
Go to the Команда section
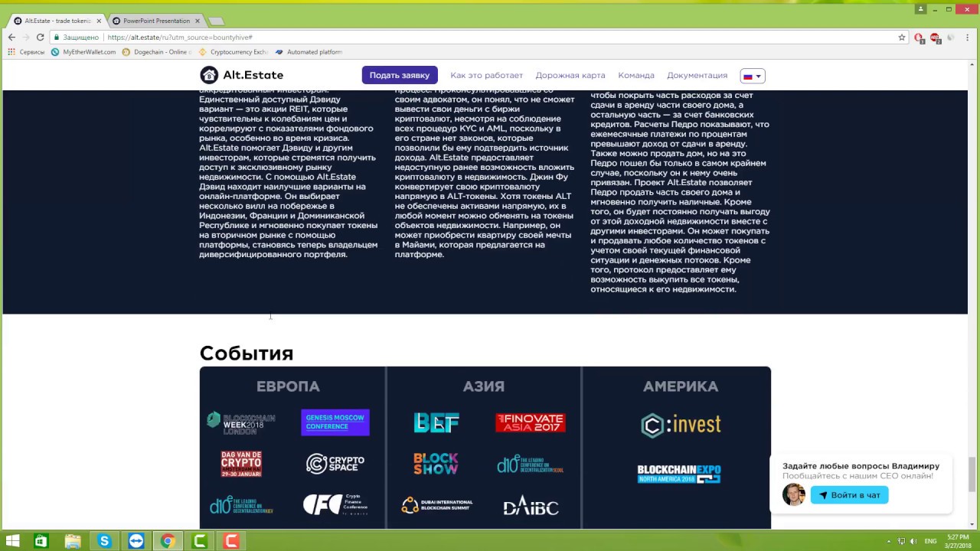[x=636, y=75]
